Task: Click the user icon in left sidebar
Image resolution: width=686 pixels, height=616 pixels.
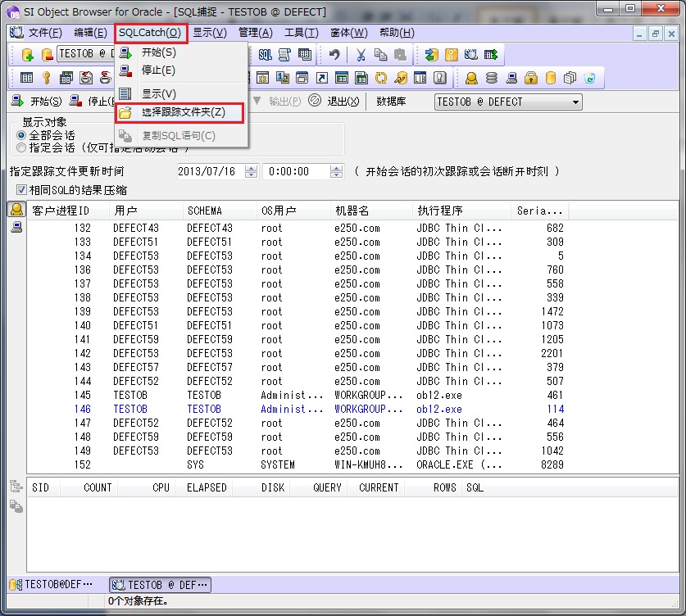Action: click(x=16, y=210)
